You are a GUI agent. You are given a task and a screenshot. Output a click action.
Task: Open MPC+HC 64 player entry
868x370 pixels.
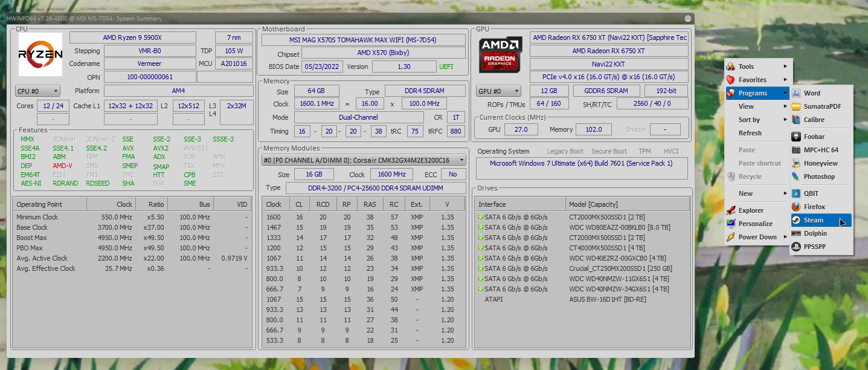pos(821,150)
